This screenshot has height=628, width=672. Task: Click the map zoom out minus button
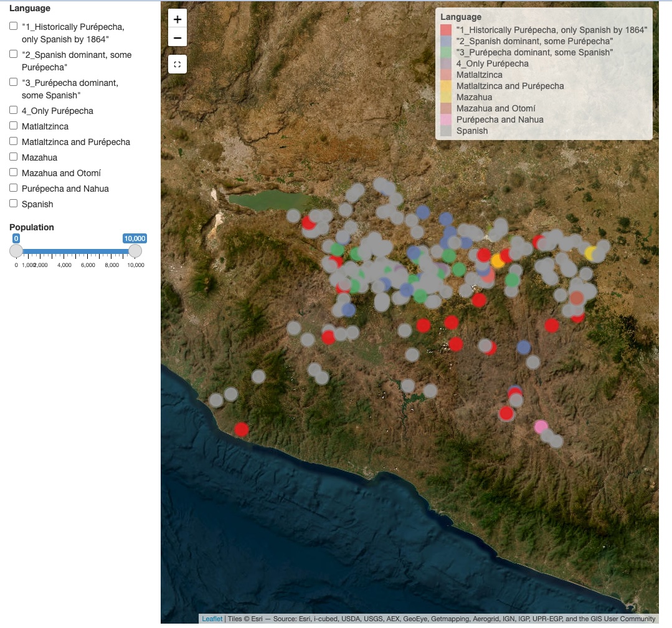[x=177, y=37]
